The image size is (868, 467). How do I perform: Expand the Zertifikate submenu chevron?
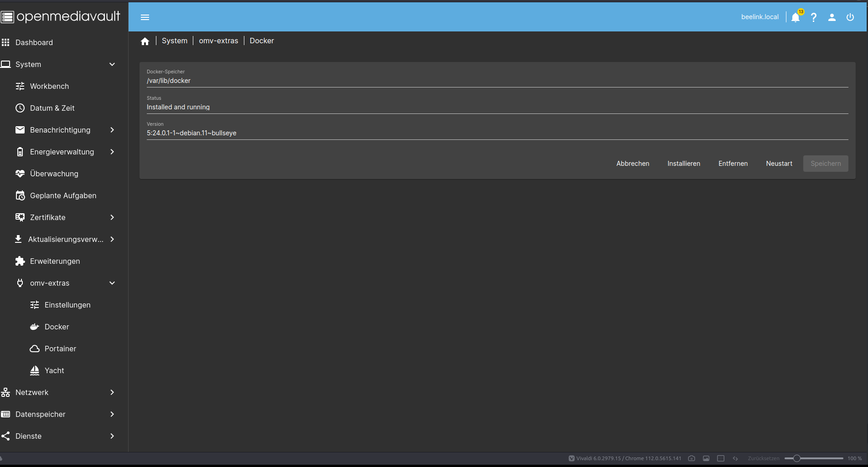[112, 217]
